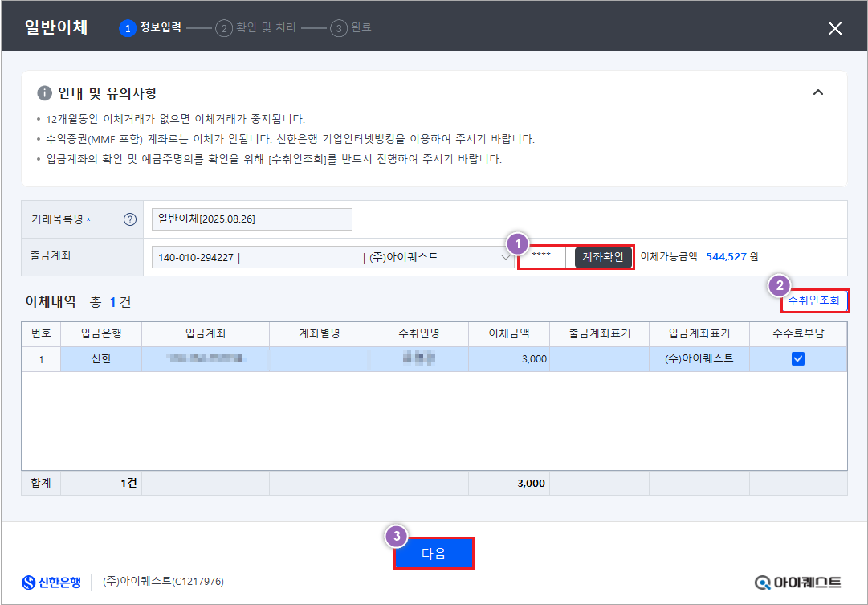Collapse the 안내 및 유의사항 notice panel
The width and height of the screenshot is (868, 605).
coord(817,92)
